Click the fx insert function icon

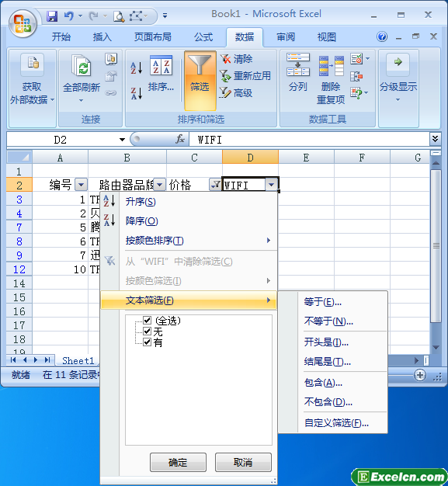tap(180, 139)
